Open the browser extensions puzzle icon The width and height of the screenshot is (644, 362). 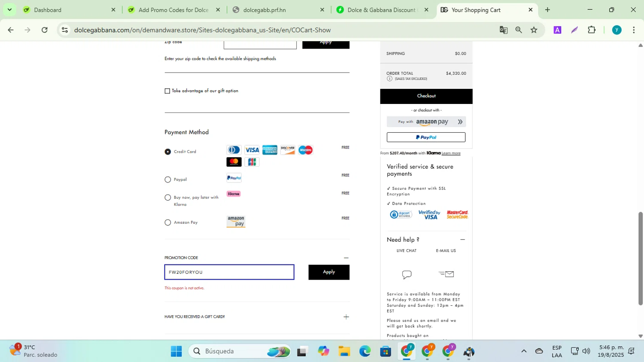coord(592,30)
